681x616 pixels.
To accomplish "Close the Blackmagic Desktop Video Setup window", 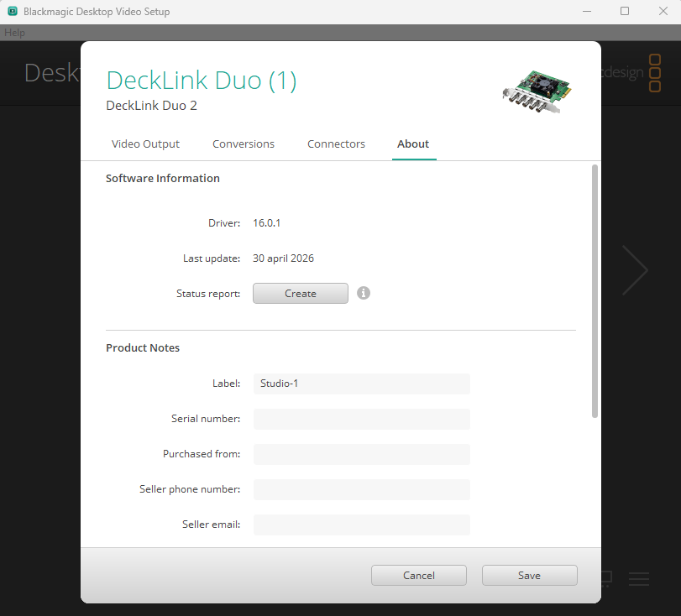I will point(663,11).
